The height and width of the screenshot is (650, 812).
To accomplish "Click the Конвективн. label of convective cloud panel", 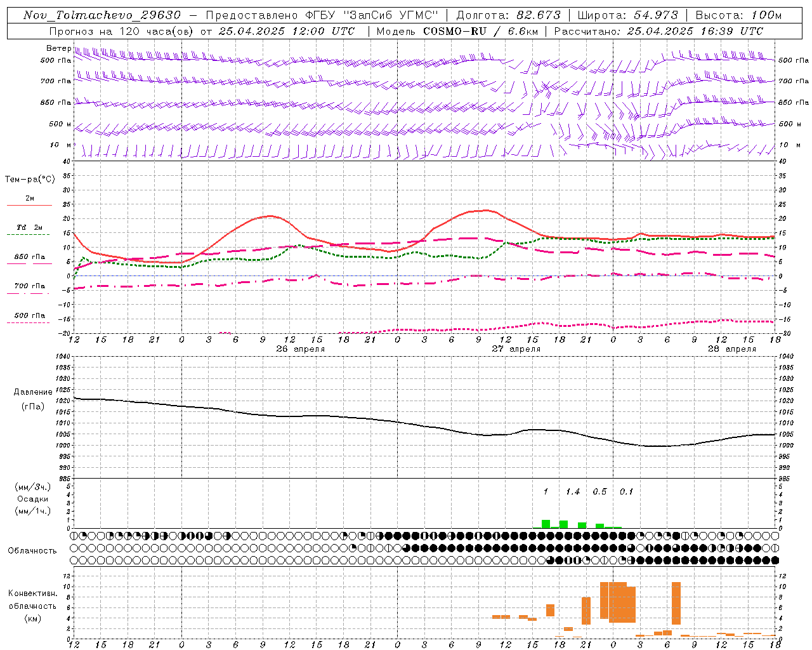I will pos(33,594).
